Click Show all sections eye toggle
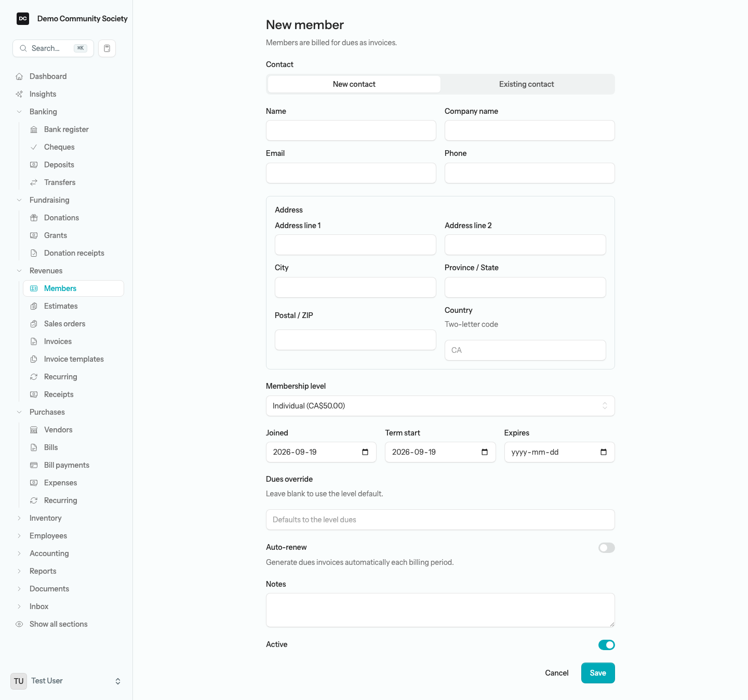The width and height of the screenshot is (748, 700). tap(19, 624)
